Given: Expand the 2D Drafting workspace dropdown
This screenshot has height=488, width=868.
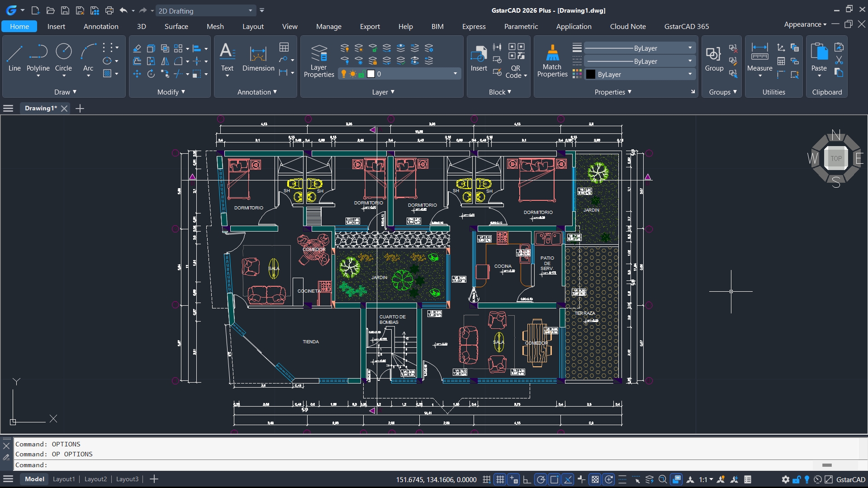Looking at the screenshot, I should pyautogui.click(x=250, y=10).
